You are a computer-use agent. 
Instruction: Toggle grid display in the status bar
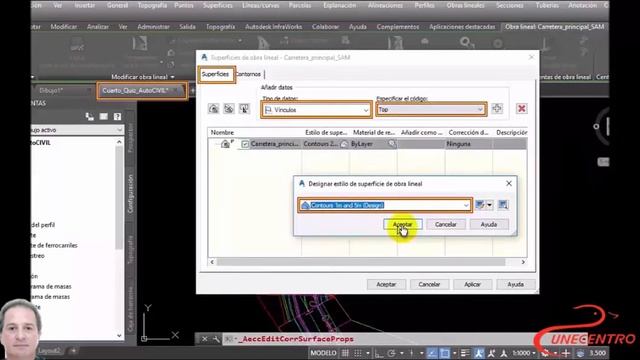point(345,353)
